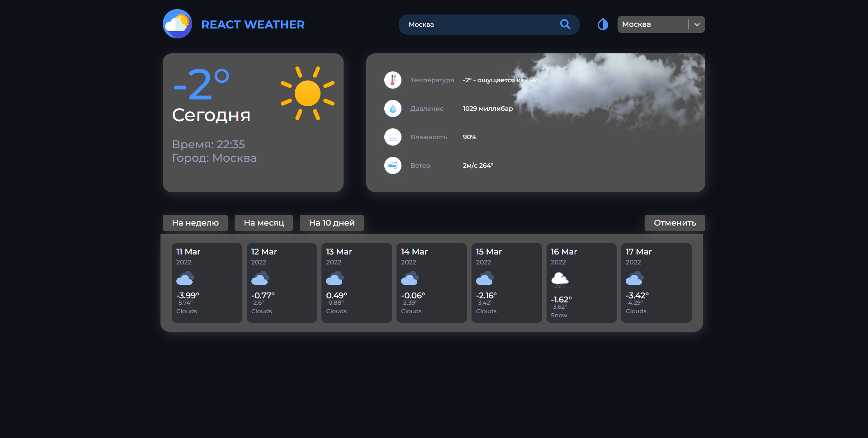Click the large -2° current temperature
This screenshot has height=438, width=868.
(202, 84)
